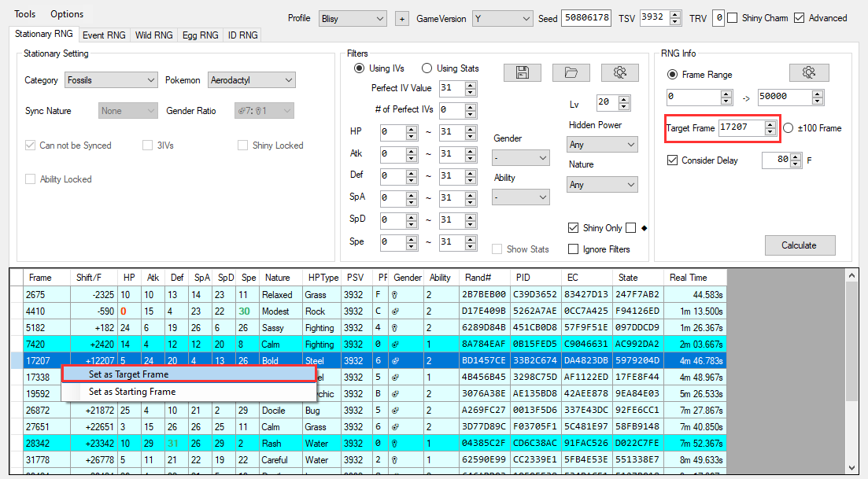Click the Calculate button
The width and height of the screenshot is (868, 479).
click(x=800, y=245)
